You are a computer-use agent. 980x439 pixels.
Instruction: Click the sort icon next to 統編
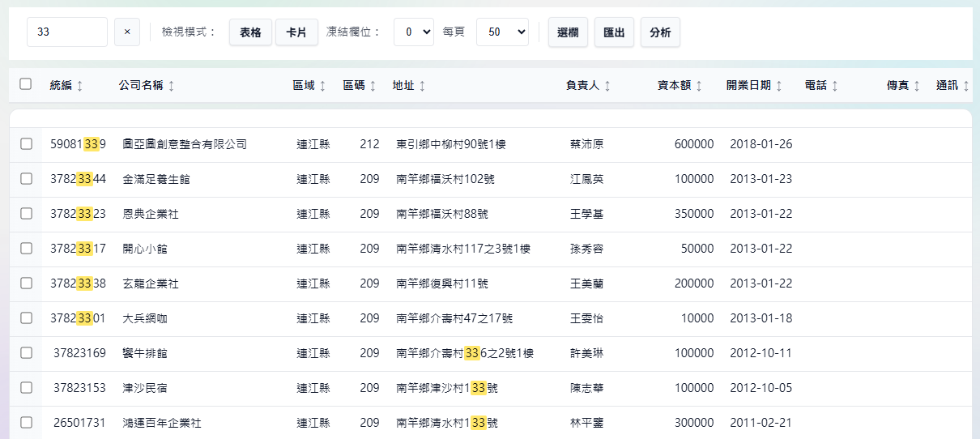pyautogui.click(x=79, y=86)
